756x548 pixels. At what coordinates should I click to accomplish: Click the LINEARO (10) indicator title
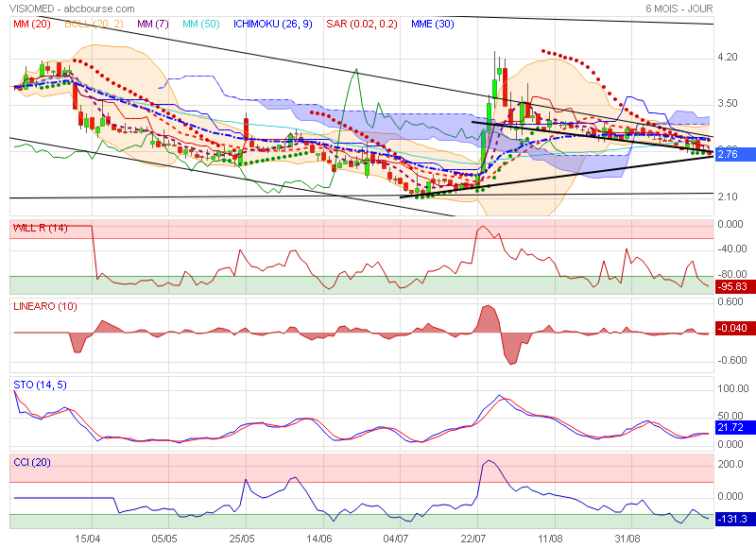tap(45, 306)
